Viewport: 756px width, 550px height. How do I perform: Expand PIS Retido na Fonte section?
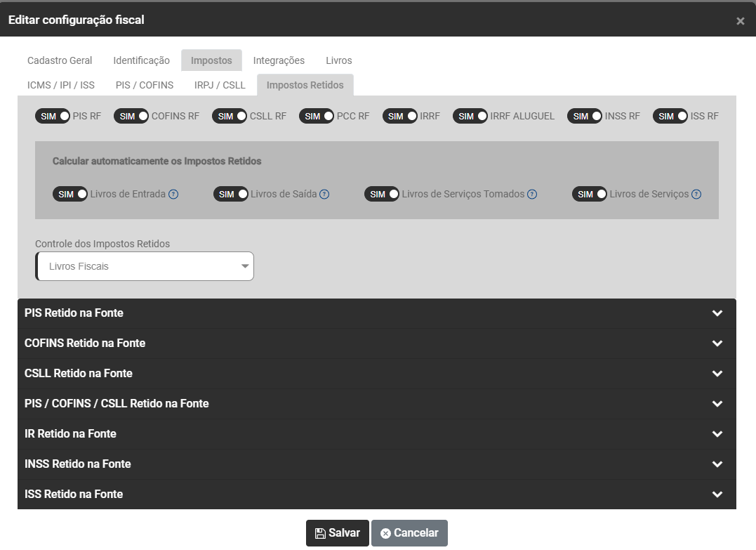pyautogui.click(x=376, y=313)
